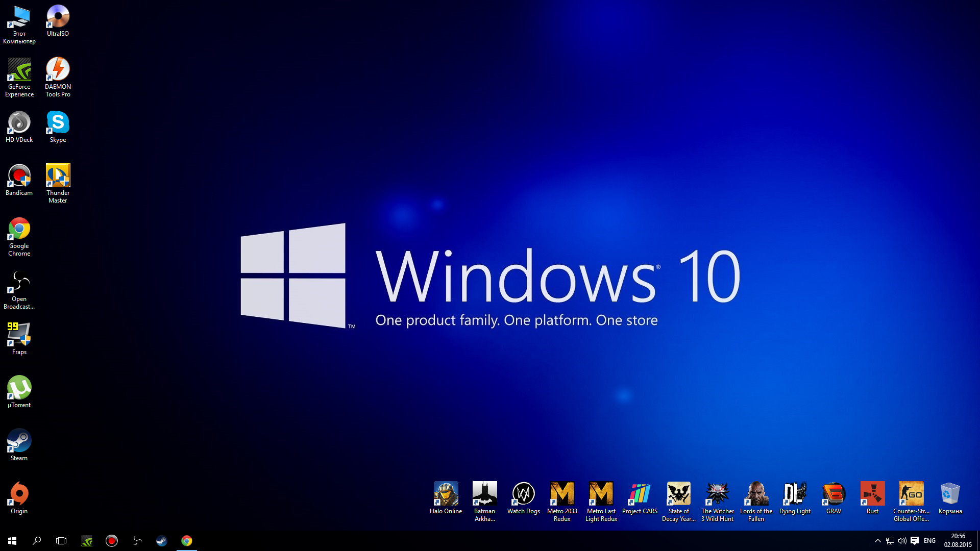Select the Bandicam desktop icon
This screenshot has height=551, width=980.
[x=19, y=180]
